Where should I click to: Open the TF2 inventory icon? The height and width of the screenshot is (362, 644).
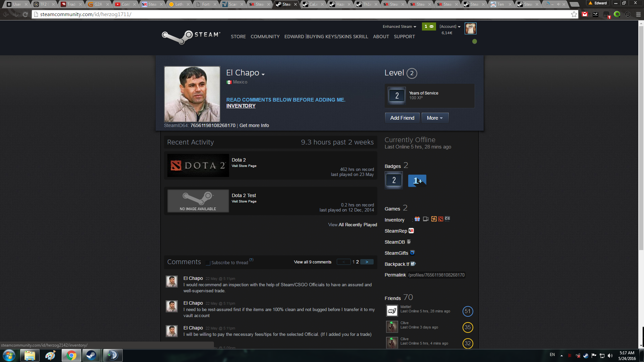click(434, 219)
